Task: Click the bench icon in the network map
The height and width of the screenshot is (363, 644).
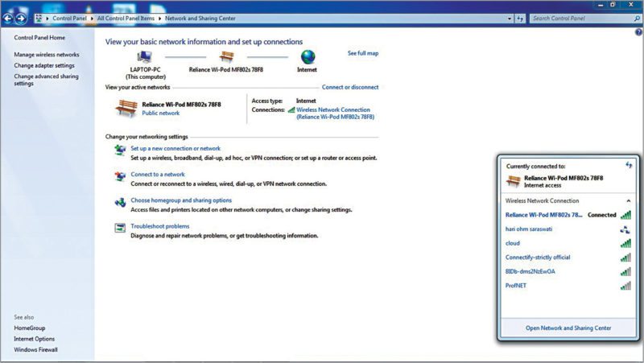Action: tap(226, 56)
